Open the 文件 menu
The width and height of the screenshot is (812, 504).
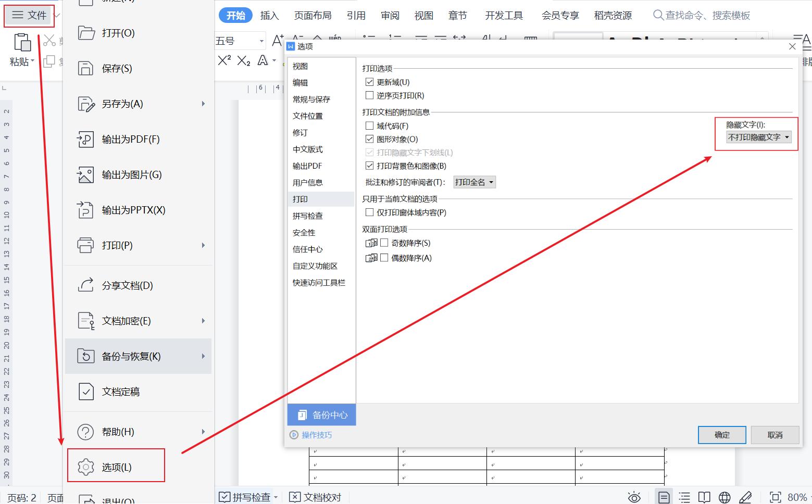(x=29, y=15)
